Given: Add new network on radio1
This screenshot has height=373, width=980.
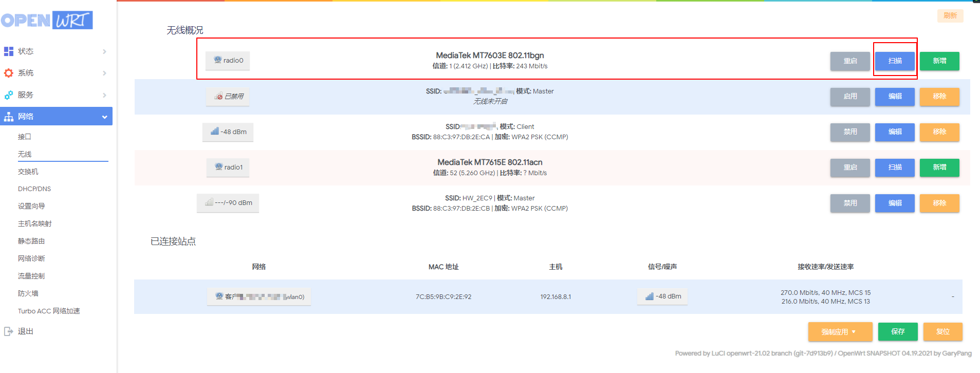Looking at the screenshot, I should pyautogui.click(x=939, y=167).
